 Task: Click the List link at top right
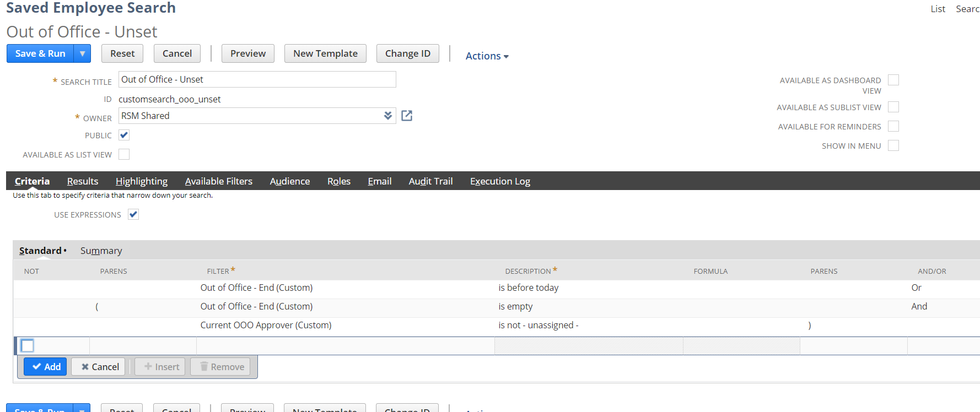click(938, 9)
